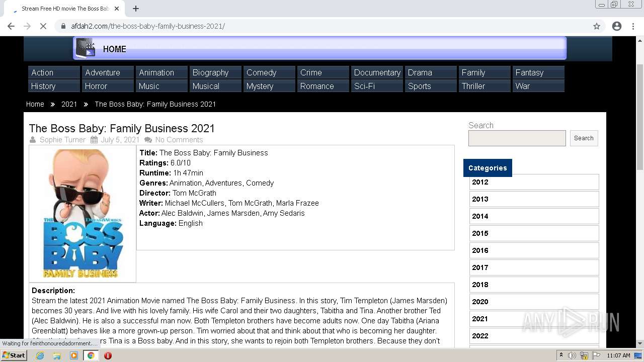Open Internet Explorer from taskbar

[40, 355]
